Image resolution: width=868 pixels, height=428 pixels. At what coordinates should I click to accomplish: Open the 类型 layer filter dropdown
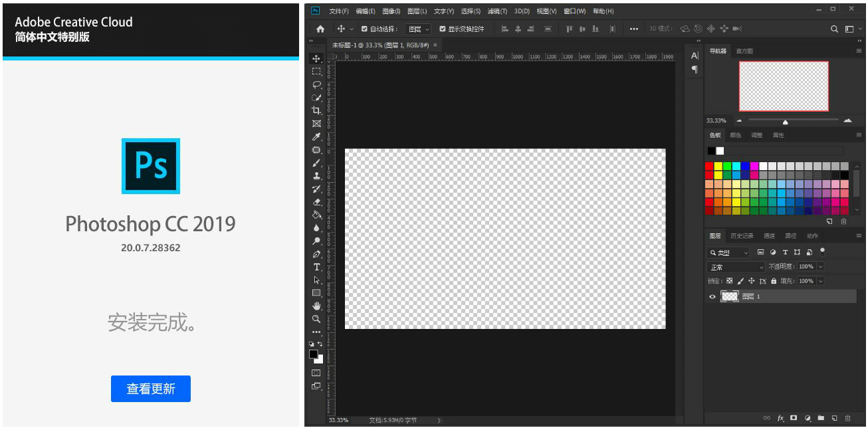pos(728,253)
